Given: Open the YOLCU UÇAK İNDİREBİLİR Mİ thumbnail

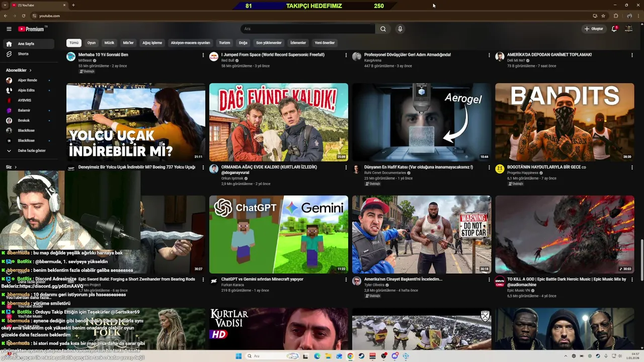Looking at the screenshot, I should tap(136, 122).
